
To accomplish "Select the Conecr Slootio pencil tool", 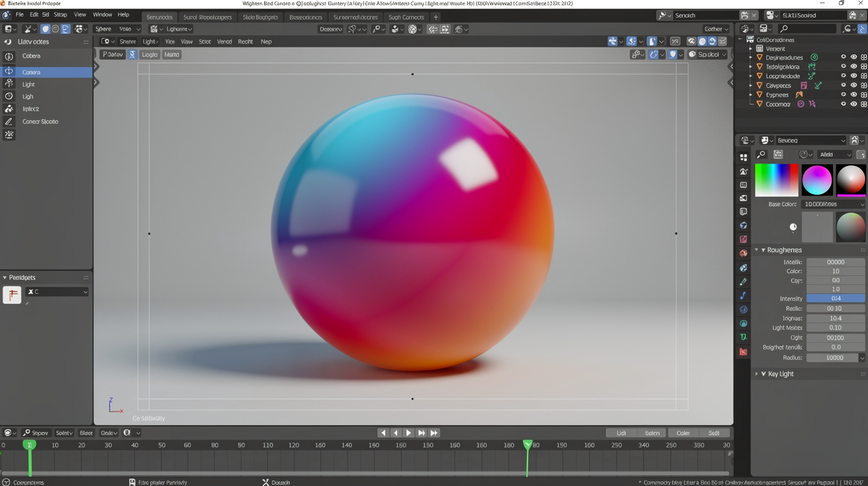I will [x=9, y=121].
